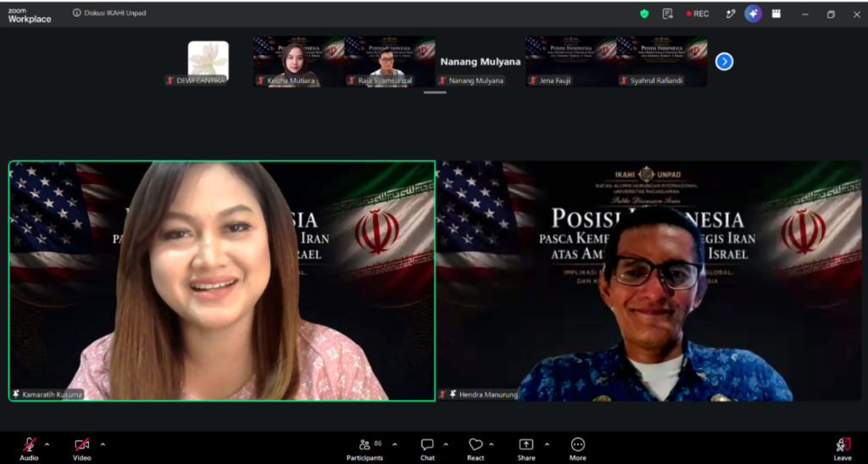Click muted mic icon on Jena Fauji label
The image size is (868, 464).
pyautogui.click(x=532, y=81)
